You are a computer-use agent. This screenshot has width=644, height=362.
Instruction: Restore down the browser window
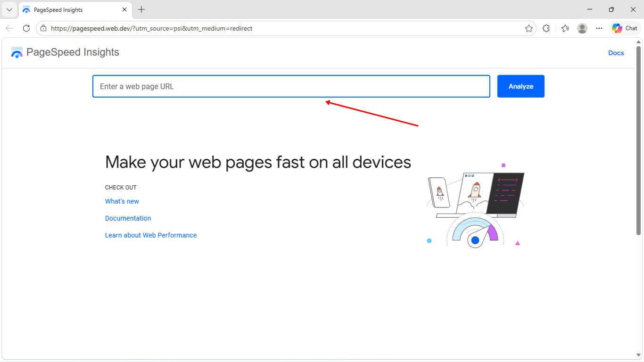[611, 9]
